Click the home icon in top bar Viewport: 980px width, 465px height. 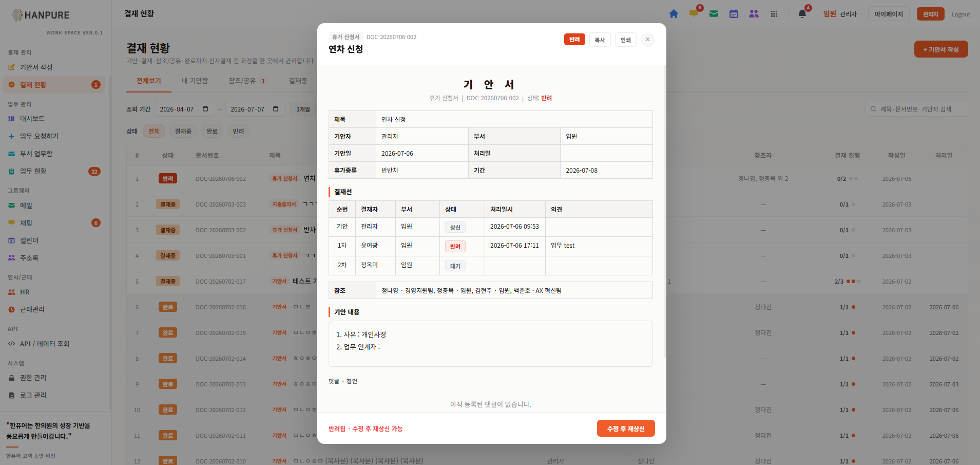[x=674, y=14]
